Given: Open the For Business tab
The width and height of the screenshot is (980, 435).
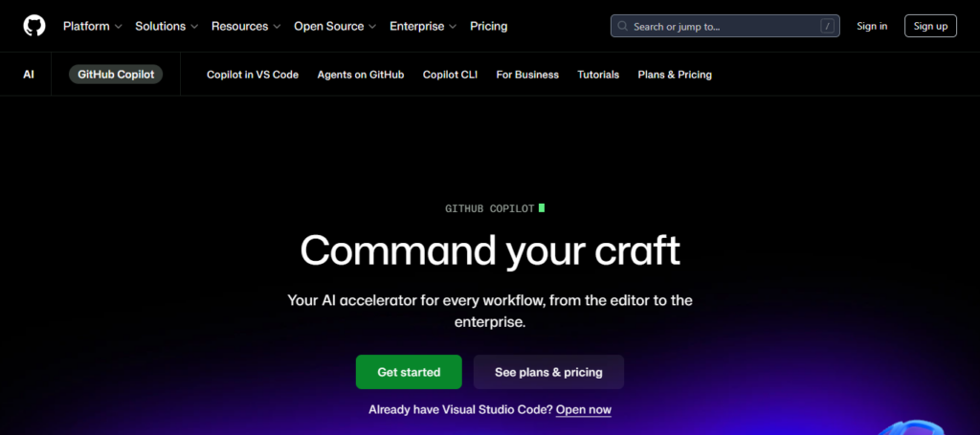Looking at the screenshot, I should click(x=527, y=75).
